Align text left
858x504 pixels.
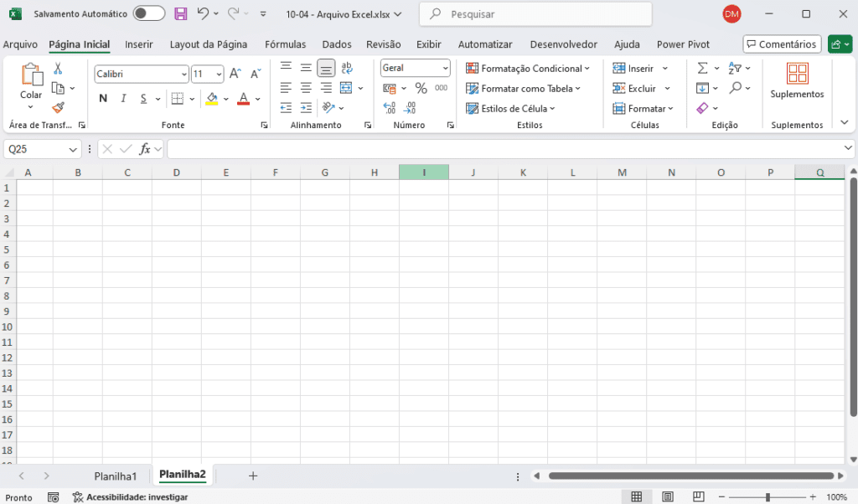tap(286, 87)
